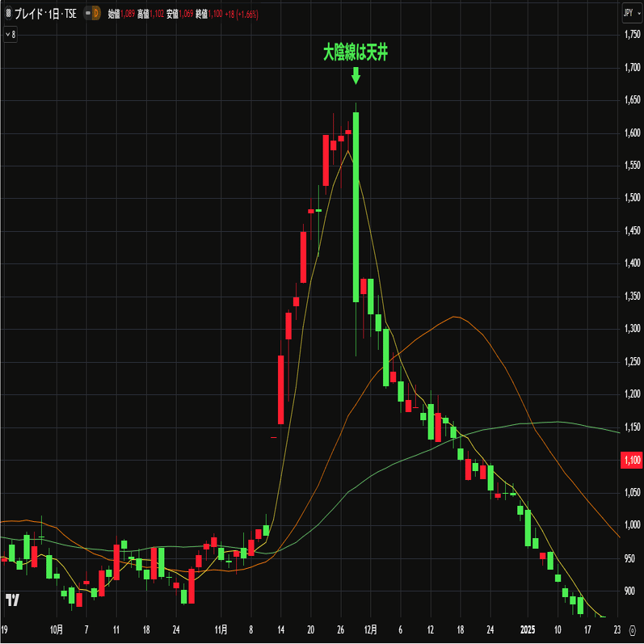Click the 終値 1,100 close value
This screenshot has width=644, height=644.
[x=209, y=15]
